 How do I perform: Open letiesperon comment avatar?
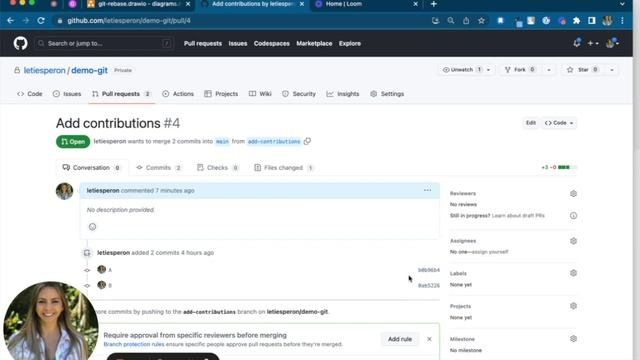[64, 191]
